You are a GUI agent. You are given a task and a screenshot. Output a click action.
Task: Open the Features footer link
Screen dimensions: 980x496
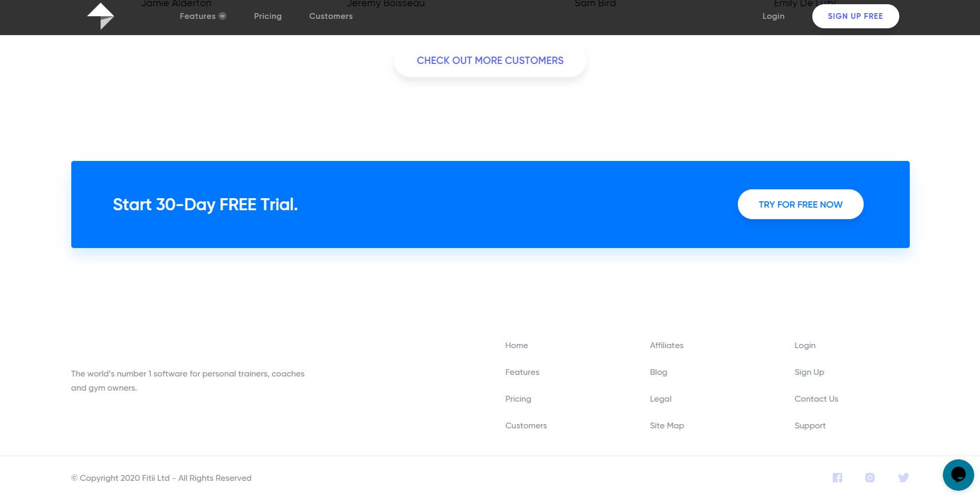pos(522,372)
